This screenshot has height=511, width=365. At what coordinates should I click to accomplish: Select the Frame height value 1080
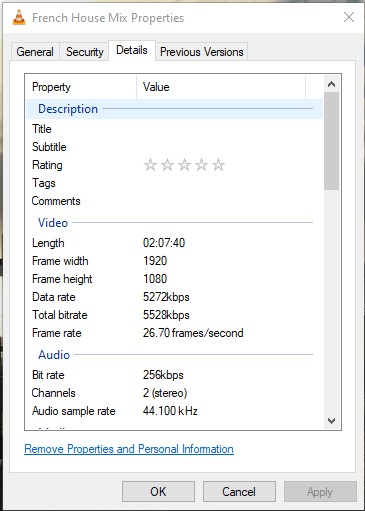click(155, 279)
